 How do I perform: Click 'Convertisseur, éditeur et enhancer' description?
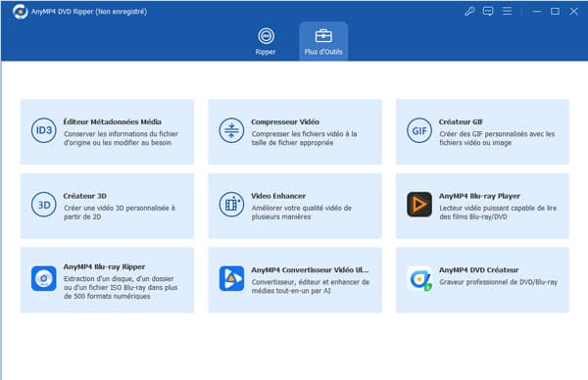(x=311, y=286)
